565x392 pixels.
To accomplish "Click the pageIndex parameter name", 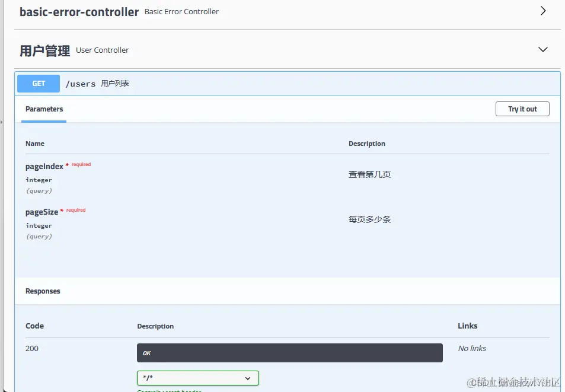I will tap(44, 166).
